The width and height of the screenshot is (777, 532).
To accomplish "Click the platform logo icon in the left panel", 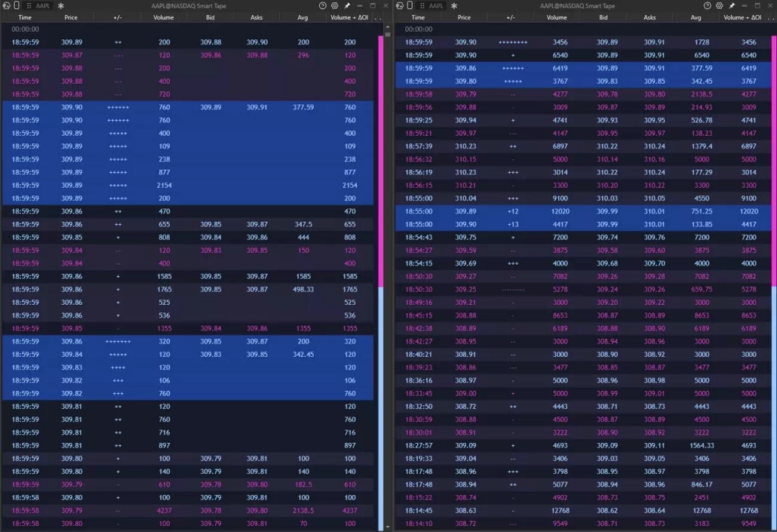I will (7, 5).
